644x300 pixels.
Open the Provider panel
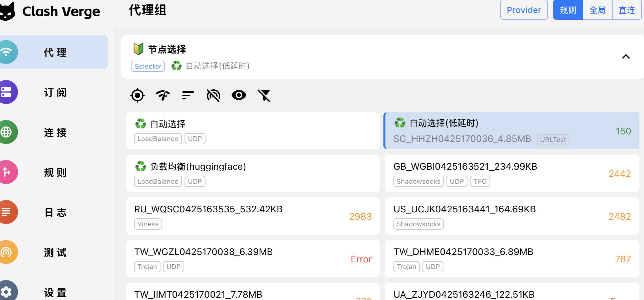(524, 10)
